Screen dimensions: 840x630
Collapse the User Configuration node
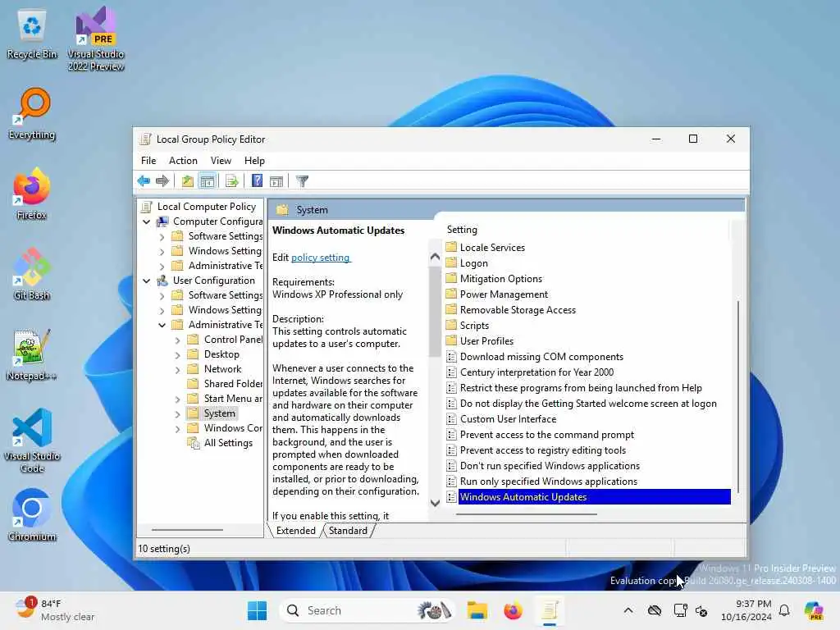(x=146, y=281)
